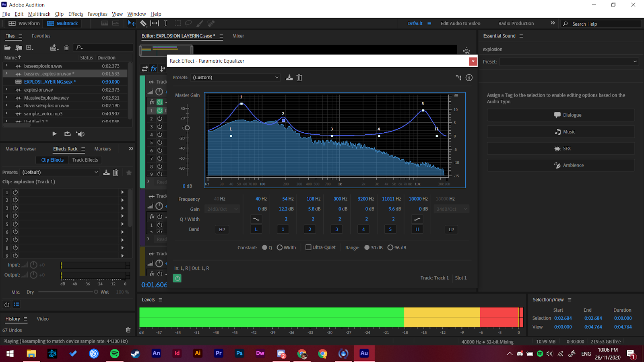Switch to Media Browser tab
644x362 pixels.
[21, 149]
